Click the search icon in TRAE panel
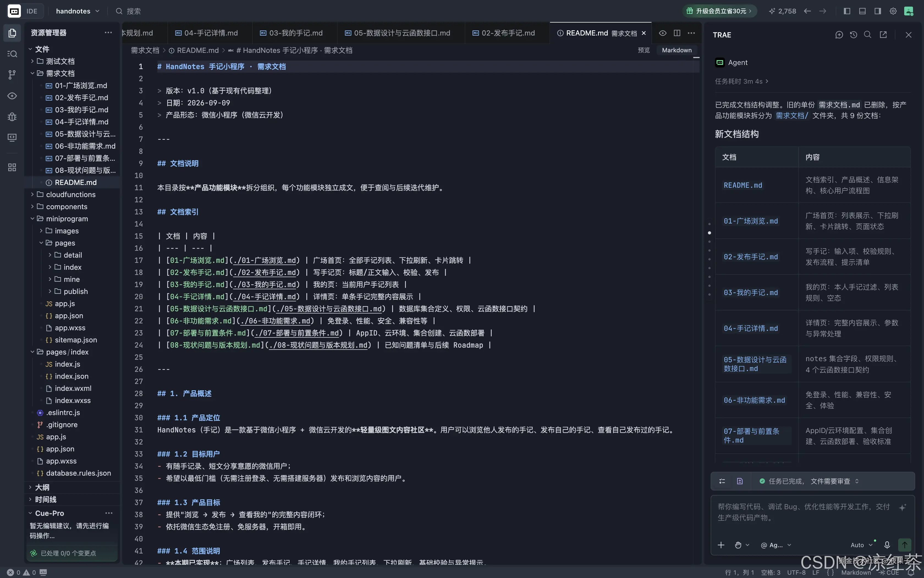This screenshot has height=578, width=924. click(868, 35)
